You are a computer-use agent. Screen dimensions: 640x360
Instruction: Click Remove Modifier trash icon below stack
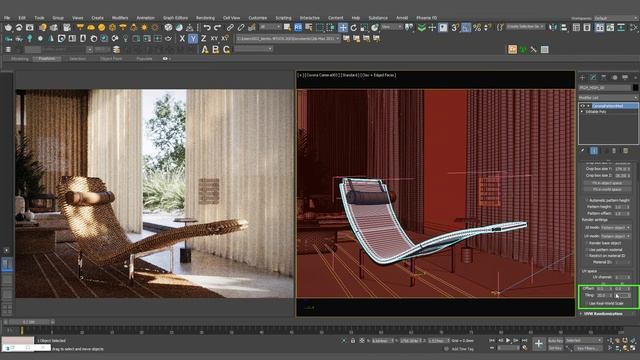(614, 151)
